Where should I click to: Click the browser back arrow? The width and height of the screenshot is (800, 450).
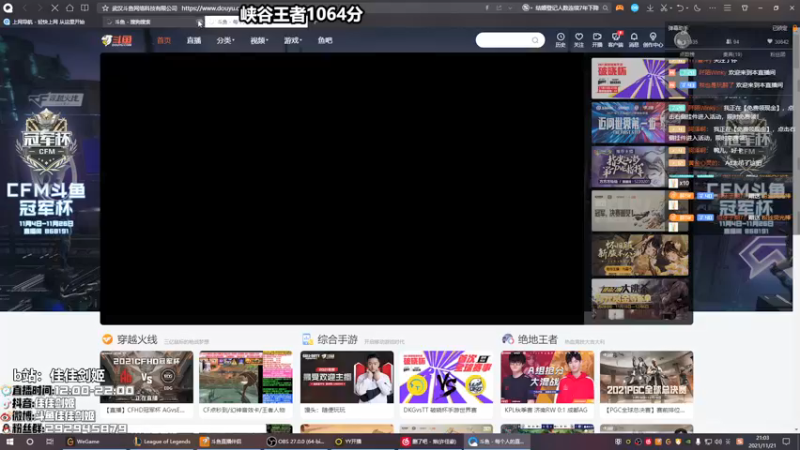click(24, 8)
